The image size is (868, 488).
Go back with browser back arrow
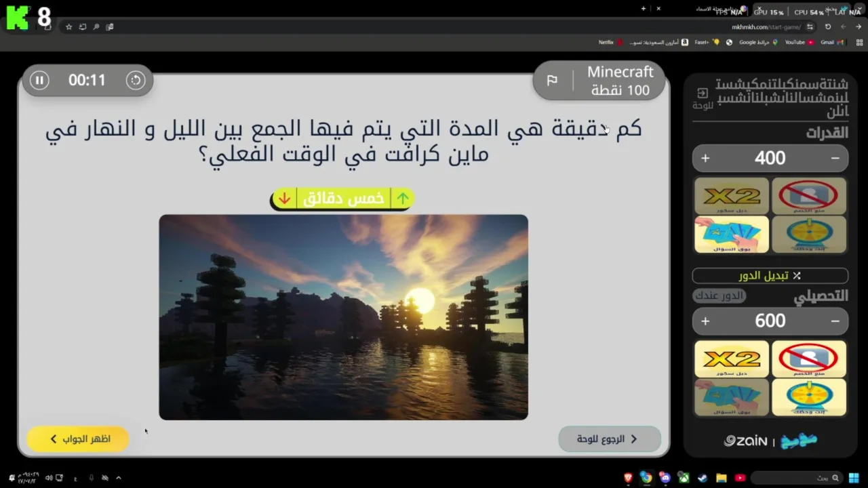[x=859, y=27]
